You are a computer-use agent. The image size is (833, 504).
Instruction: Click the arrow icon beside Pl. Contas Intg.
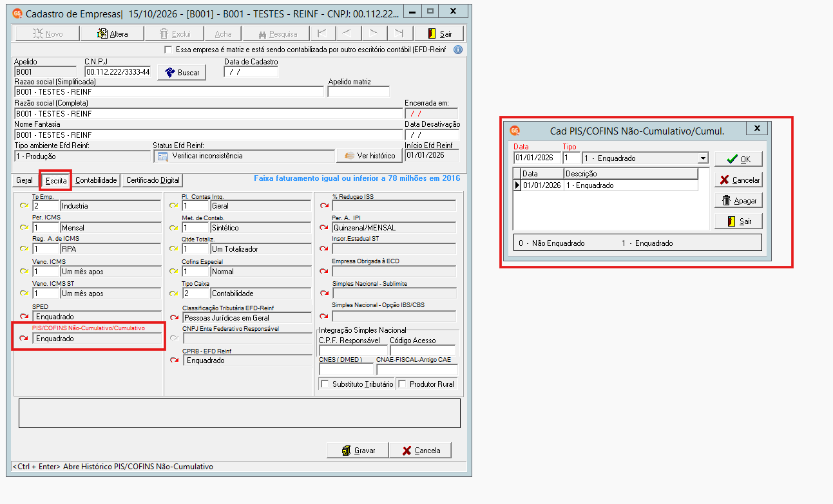[x=174, y=206]
